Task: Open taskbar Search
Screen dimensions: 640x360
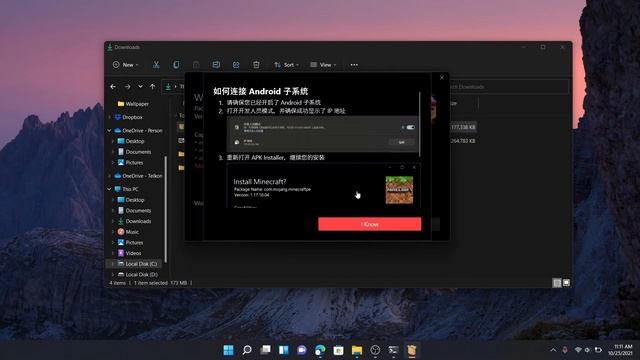Action: click(x=247, y=350)
